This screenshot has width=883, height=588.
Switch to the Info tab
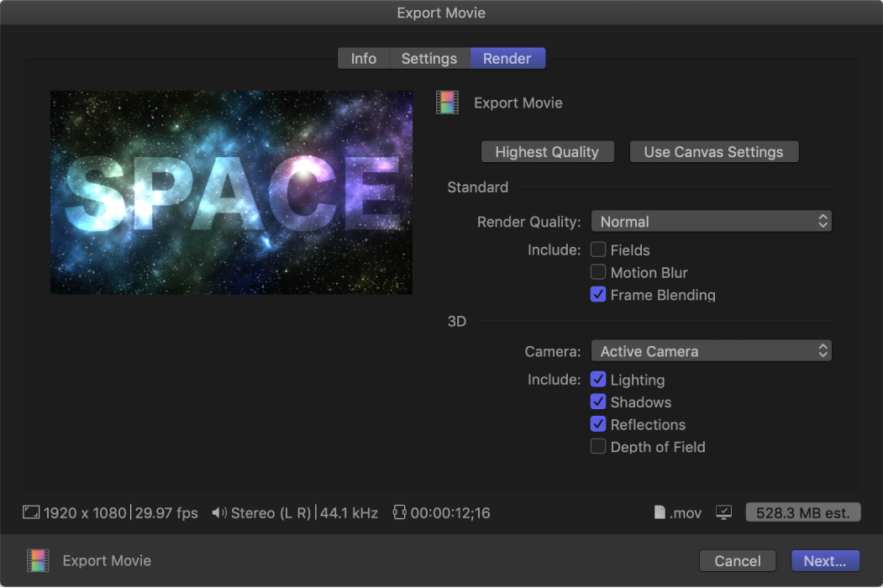[364, 58]
